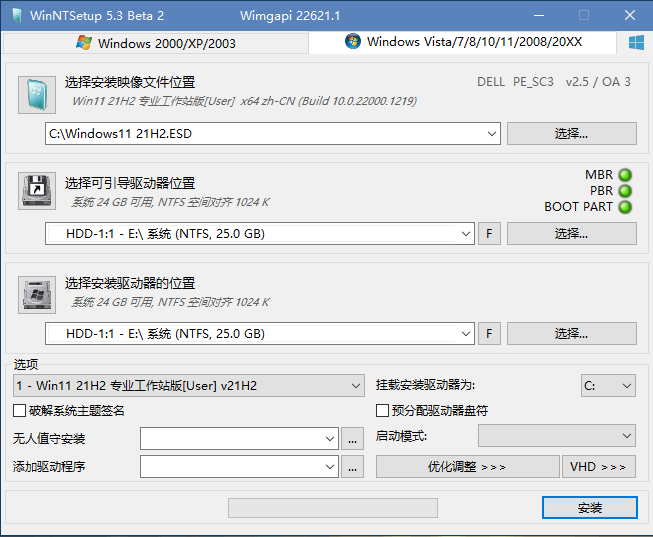Click the installation image file icon
This screenshot has height=537, width=653.
coord(37,95)
